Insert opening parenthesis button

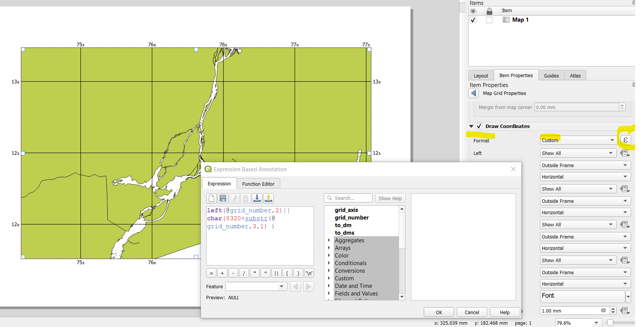(287, 273)
